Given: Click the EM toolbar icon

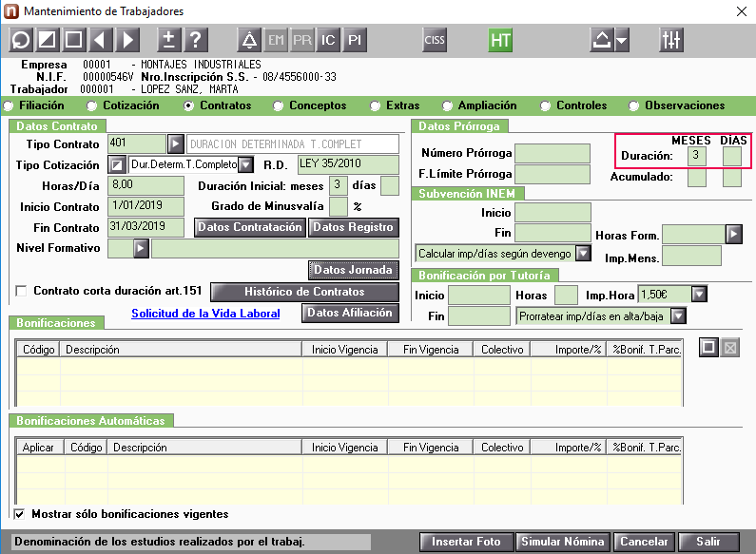Looking at the screenshot, I should (x=276, y=40).
